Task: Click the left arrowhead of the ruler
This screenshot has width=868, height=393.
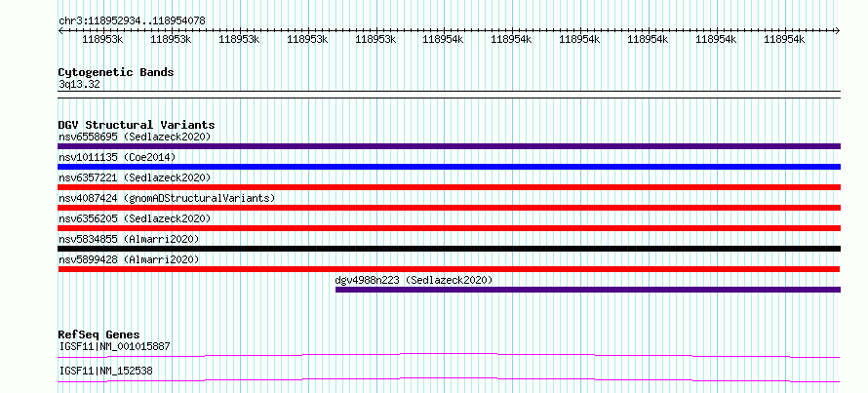Action: pyautogui.click(x=60, y=31)
